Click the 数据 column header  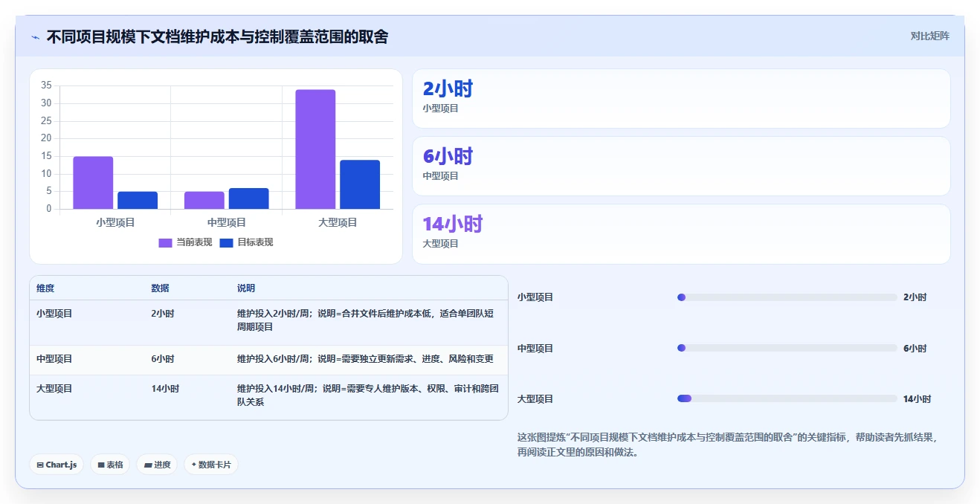160,288
